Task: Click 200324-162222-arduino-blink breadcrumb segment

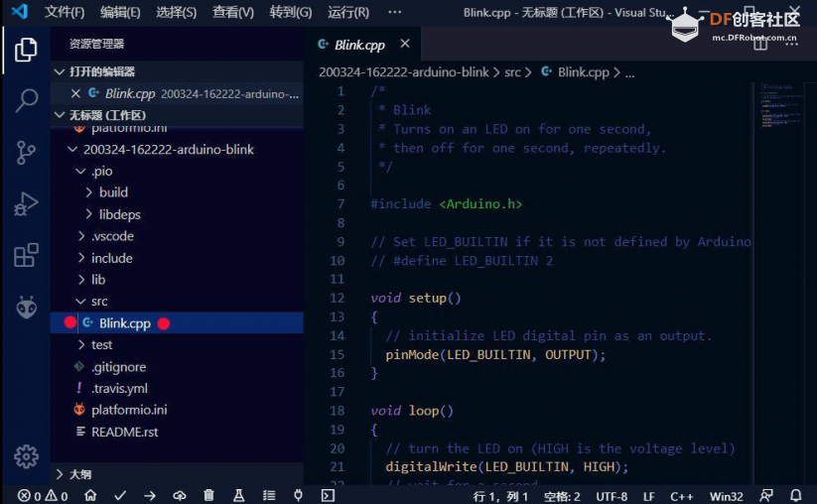Action: tap(404, 72)
